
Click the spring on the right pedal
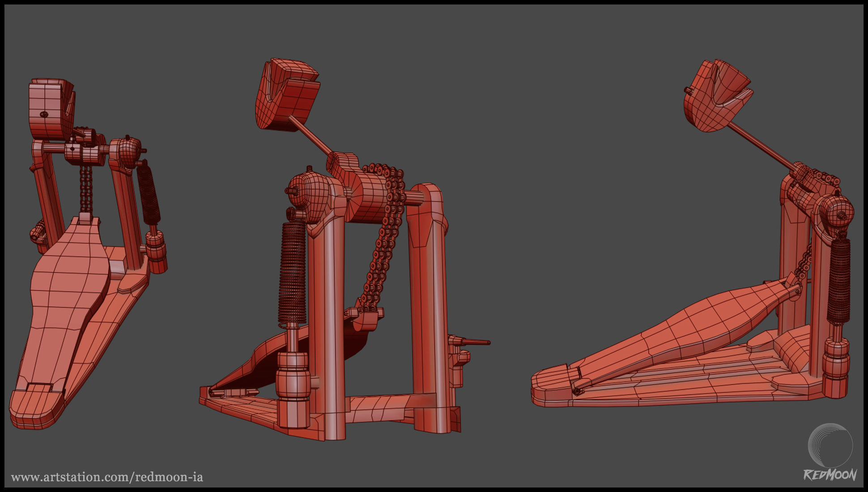click(x=838, y=282)
